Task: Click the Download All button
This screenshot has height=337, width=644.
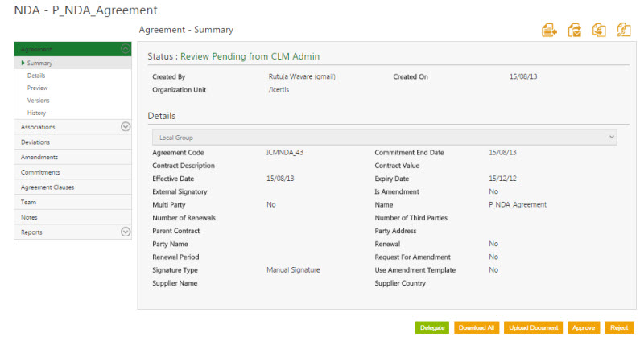Action: [x=477, y=327]
